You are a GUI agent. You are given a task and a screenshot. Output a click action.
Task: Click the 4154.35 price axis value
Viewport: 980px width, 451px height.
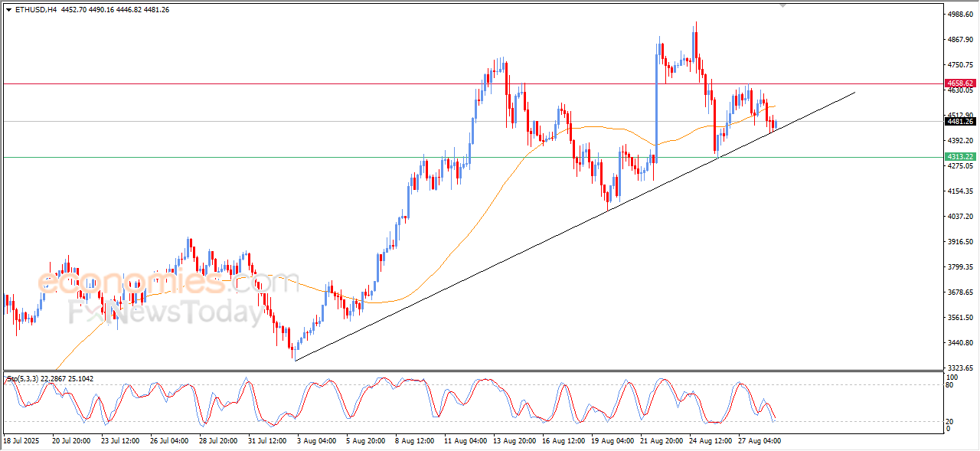tap(960, 191)
